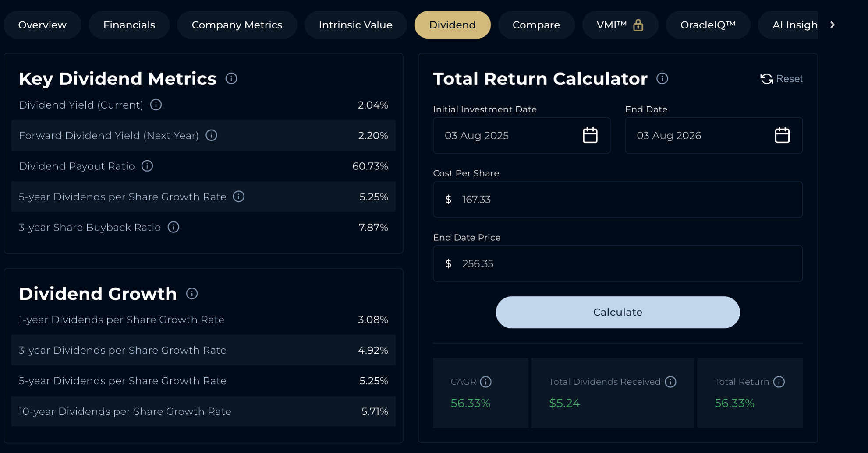Open the Initial Investment Date calendar icon

[x=590, y=135]
